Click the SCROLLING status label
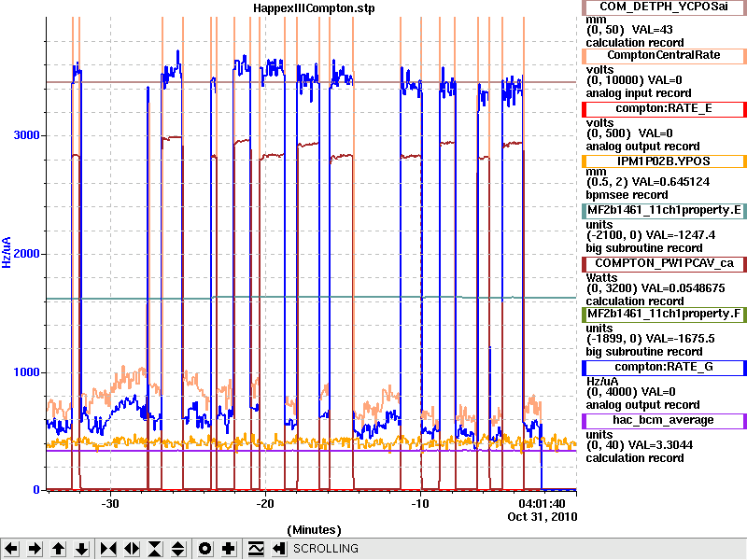Viewport: 747px width, 560px height. tap(326, 549)
